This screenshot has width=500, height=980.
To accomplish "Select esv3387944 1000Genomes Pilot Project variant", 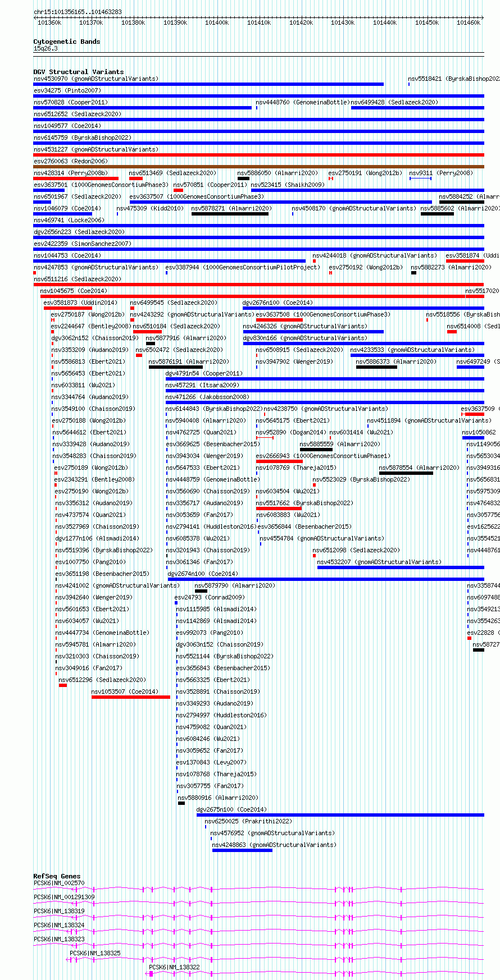I will [243, 267].
